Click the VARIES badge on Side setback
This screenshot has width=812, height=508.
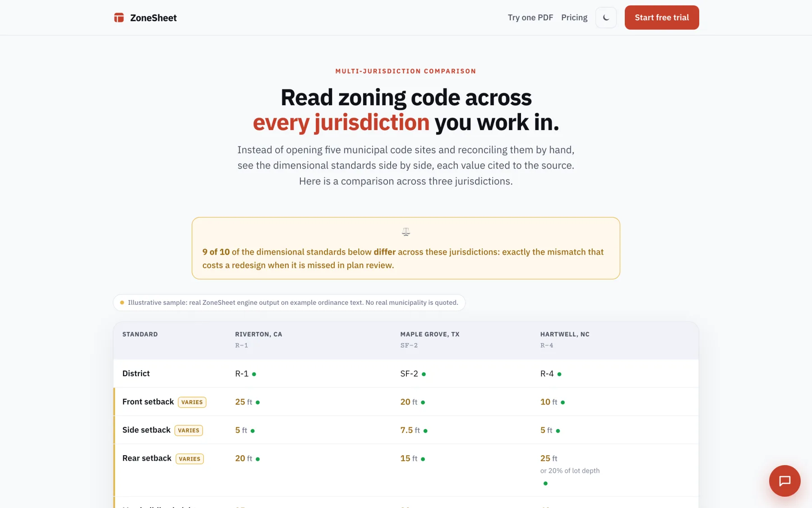[189, 430]
